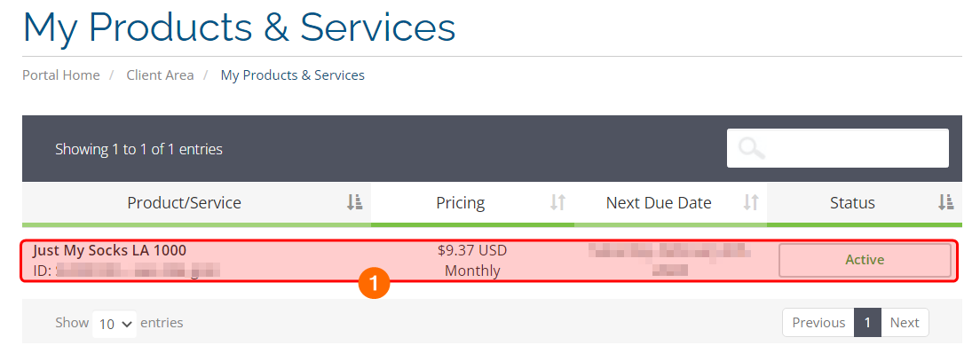Click the sort arrows icon beside Pricing
Image resolution: width=980 pixels, height=361 pixels.
point(557,203)
